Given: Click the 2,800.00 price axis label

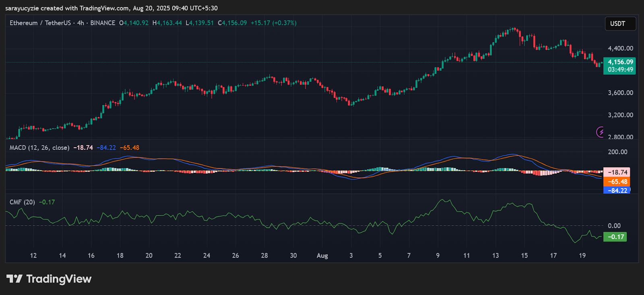Looking at the screenshot, I should point(620,137).
